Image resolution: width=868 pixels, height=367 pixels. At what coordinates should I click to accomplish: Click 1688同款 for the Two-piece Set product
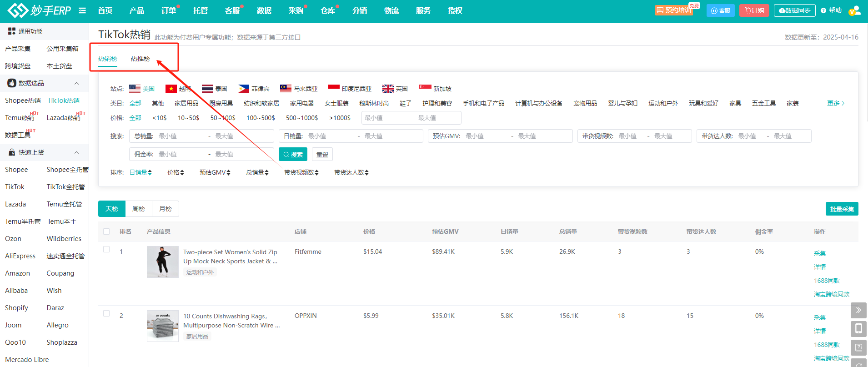tap(827, 281)
